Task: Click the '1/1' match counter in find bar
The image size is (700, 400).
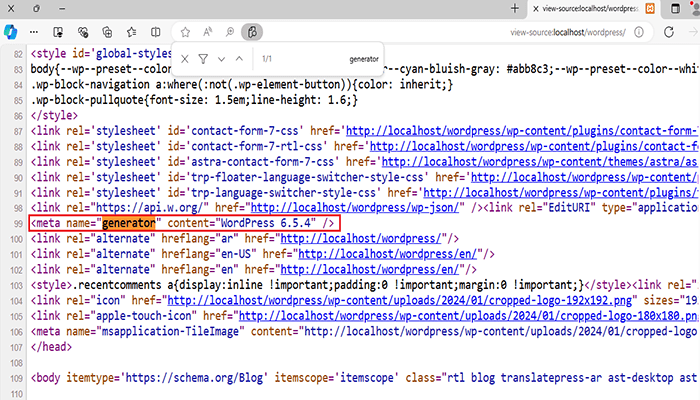Action: pyautogui.click(x=267, y=59)
